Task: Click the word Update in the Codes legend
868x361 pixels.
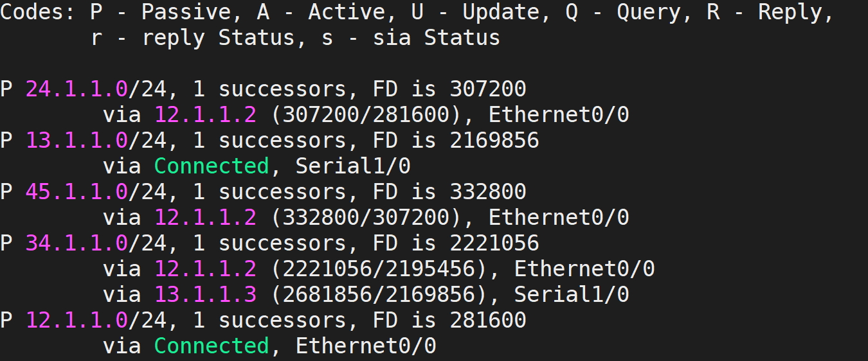Action: click(x=501, y=12)
